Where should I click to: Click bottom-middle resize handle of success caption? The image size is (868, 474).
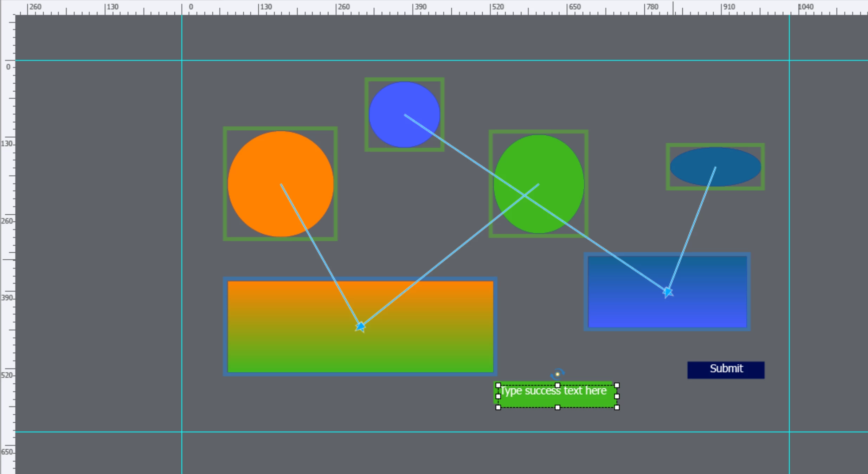point(558,408)
